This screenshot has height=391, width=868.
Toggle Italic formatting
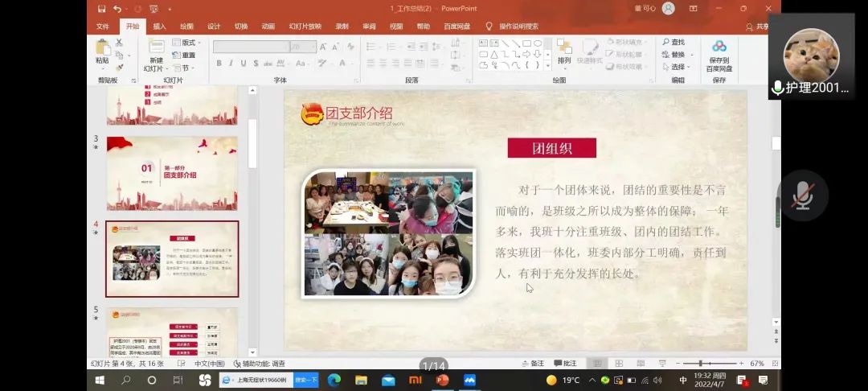point(231,64)
